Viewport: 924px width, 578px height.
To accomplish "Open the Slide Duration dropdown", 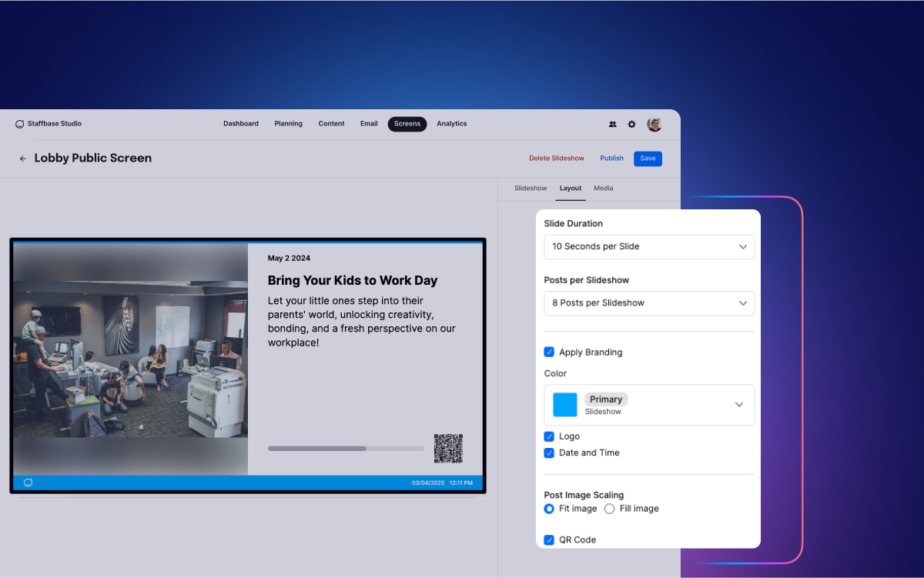I will coord(648,246).
